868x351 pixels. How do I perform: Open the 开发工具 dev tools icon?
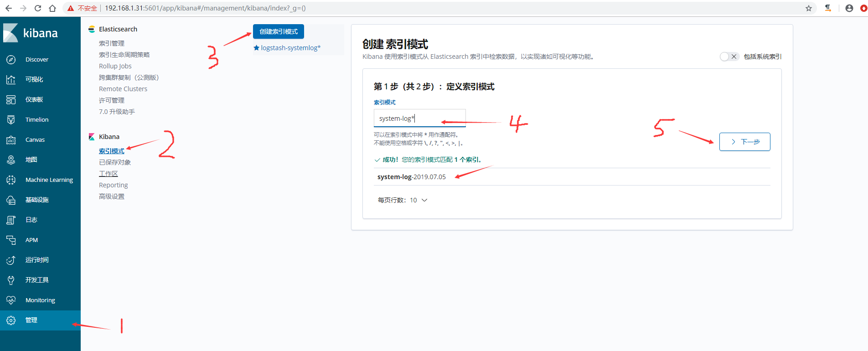[11, 280]
